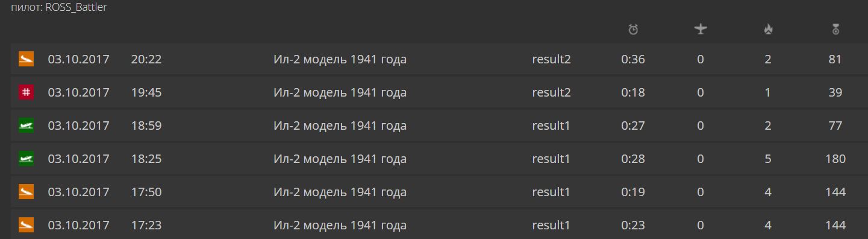Click result2 in the 20:22 sortie row
The height and width of the screenshot is (239, 868).
pos(551,60)
